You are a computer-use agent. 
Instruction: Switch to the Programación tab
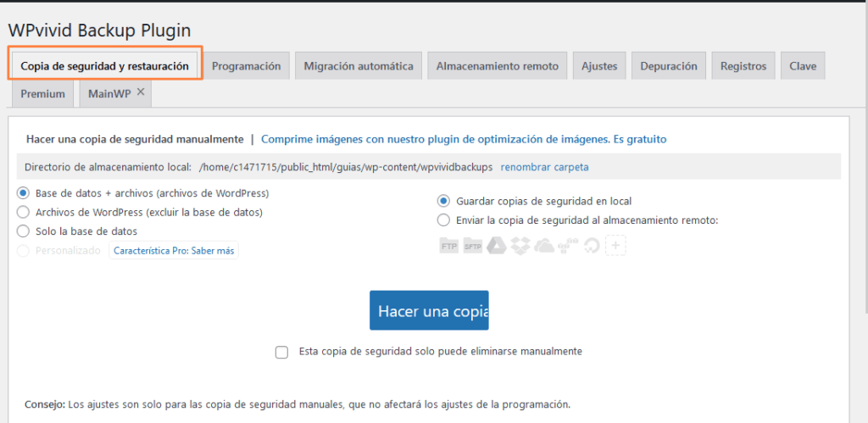tap(247, 66)
